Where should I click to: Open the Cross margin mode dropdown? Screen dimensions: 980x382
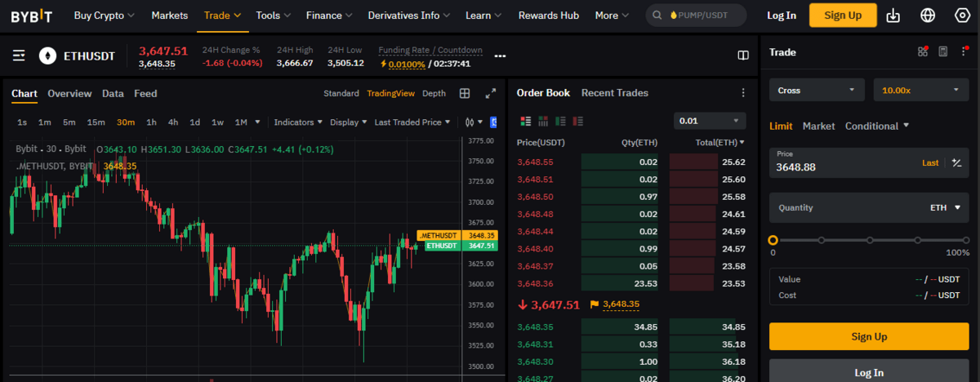click(x=817, y=90)
